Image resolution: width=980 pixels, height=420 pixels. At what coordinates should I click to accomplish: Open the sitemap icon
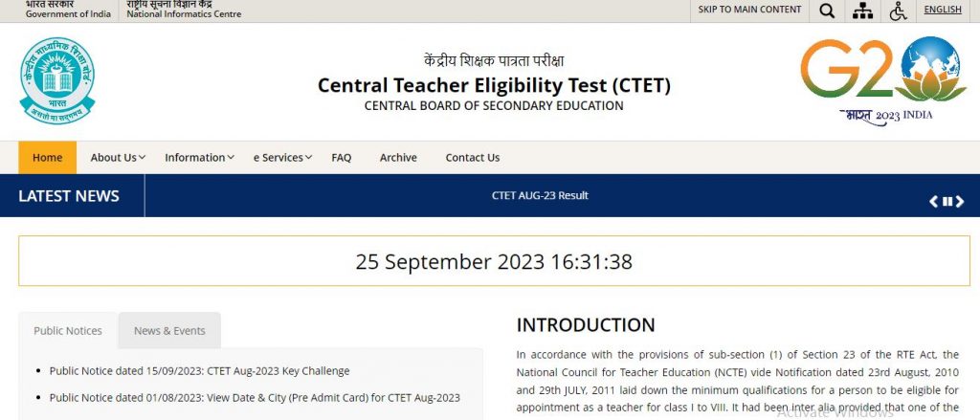pyautogui.click(x=863, y=11)
